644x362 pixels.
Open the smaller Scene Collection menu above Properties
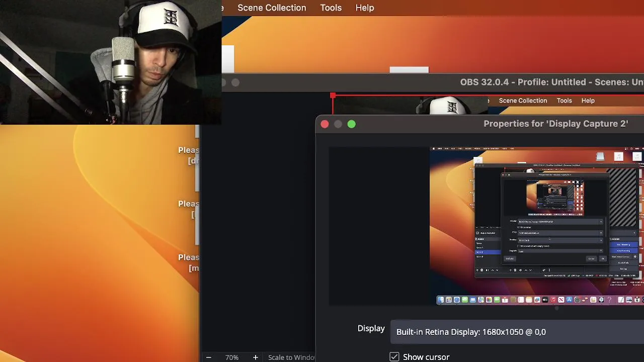(523, 101)
